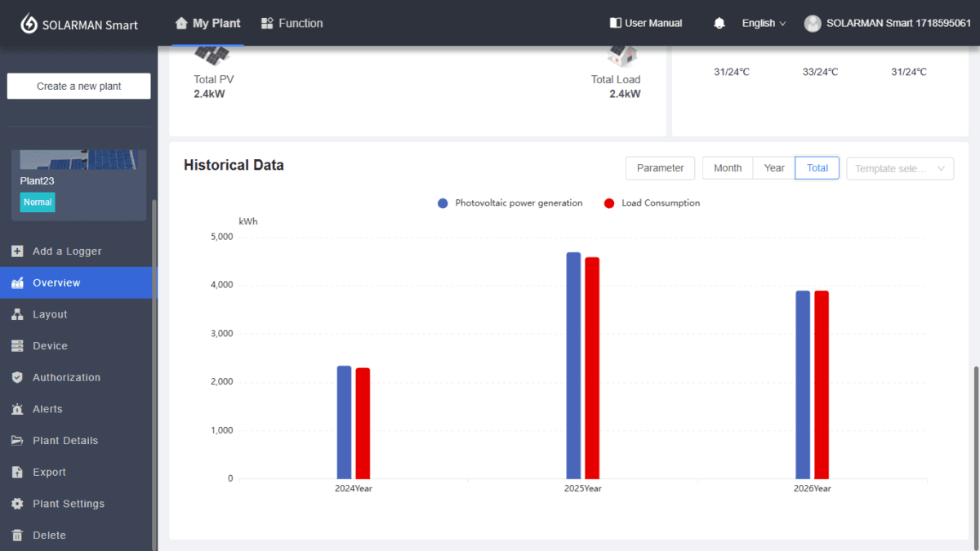
Task: Click the Total Load house icon
Action: 622,56
